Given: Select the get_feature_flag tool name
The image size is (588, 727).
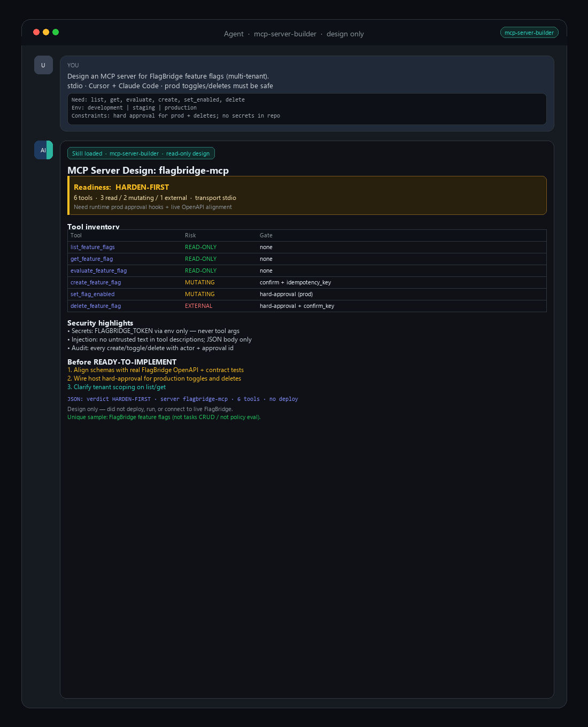Looking at the screenshot, I should coord(91,259).
